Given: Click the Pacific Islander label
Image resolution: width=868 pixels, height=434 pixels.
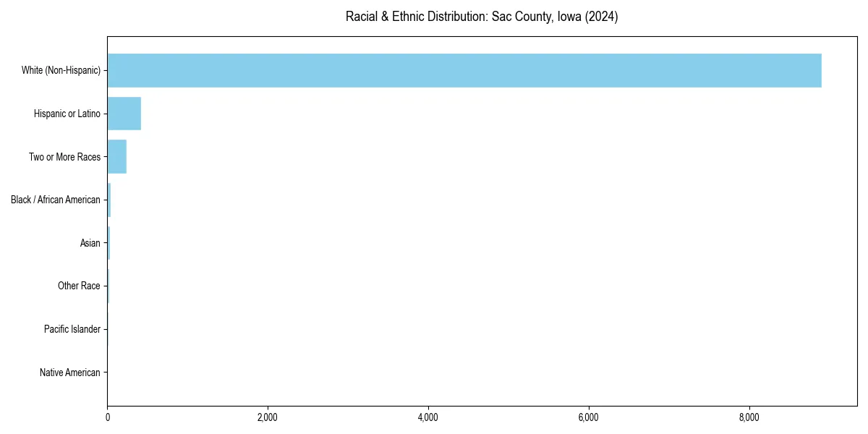Looking at the screenshot, I should click(72, 329).
